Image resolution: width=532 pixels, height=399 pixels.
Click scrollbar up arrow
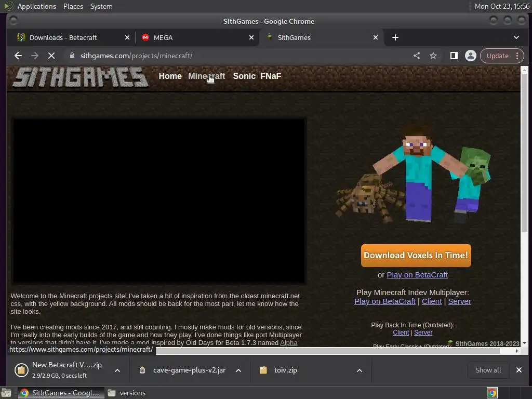click(524, 70)
